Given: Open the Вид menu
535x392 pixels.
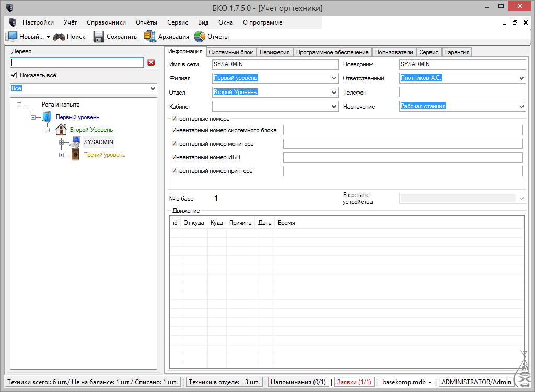Looking at the screenshot, I should pyautogui.click(x=203, y=22).
